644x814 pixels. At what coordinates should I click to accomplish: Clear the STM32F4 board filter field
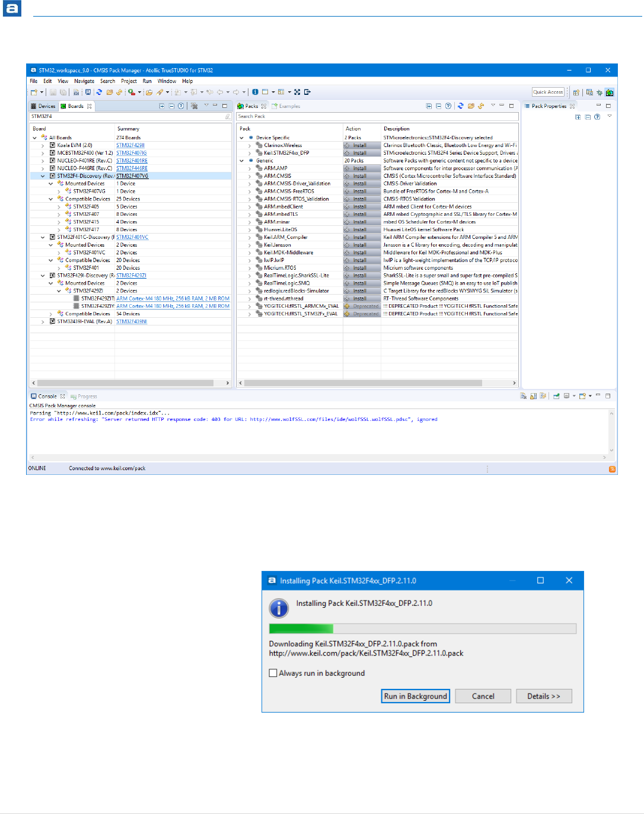point(228,116)
